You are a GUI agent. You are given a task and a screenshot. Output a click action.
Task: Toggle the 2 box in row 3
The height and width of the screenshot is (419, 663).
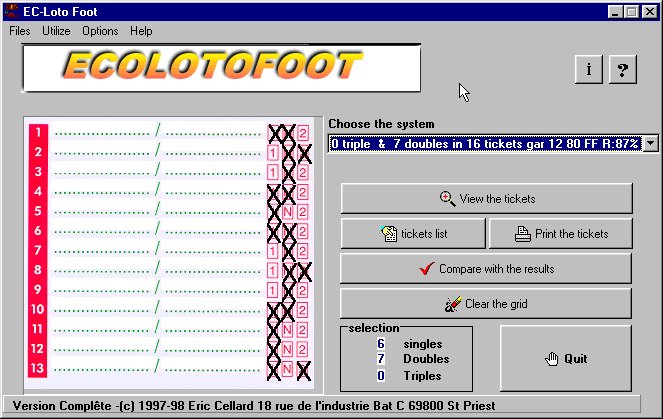coord(302,173)
